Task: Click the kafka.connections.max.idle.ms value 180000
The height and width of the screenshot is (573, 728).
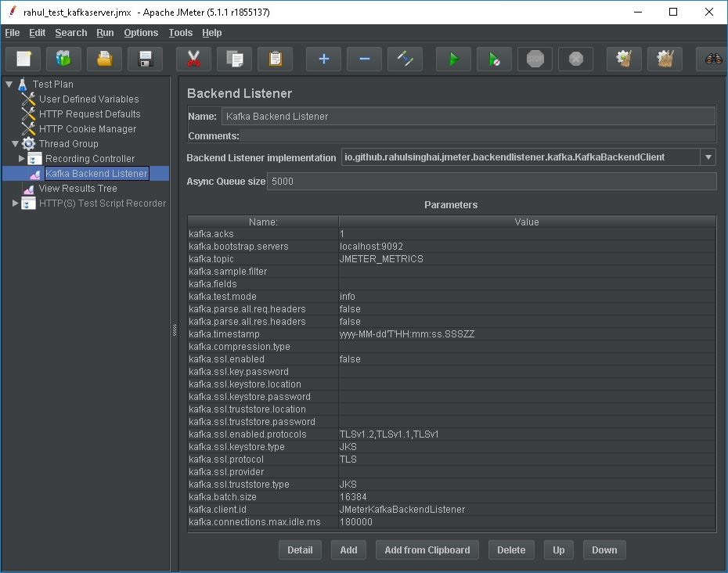Action: pyautogui.click(x=527, y=522)
